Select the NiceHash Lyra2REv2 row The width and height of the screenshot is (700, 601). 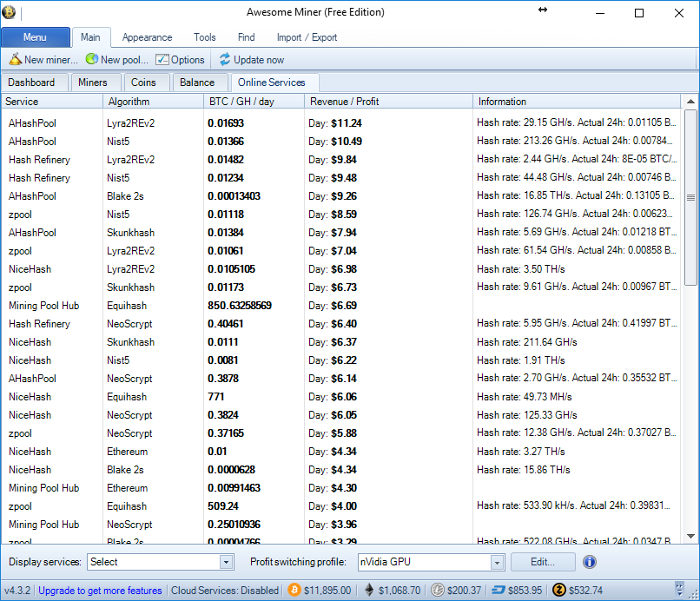point(341,269)
